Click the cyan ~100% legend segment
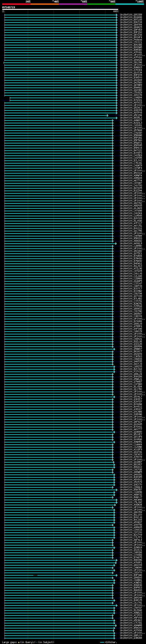The width and height of the screenshot is (146, 644). click(130, 4)
